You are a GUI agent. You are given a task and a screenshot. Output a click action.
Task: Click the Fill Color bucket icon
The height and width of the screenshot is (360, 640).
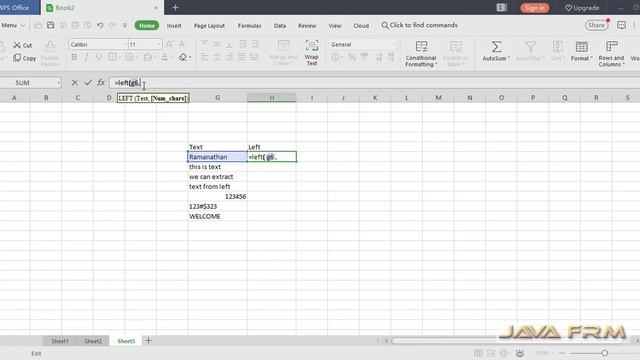click(x=147, y=57)
